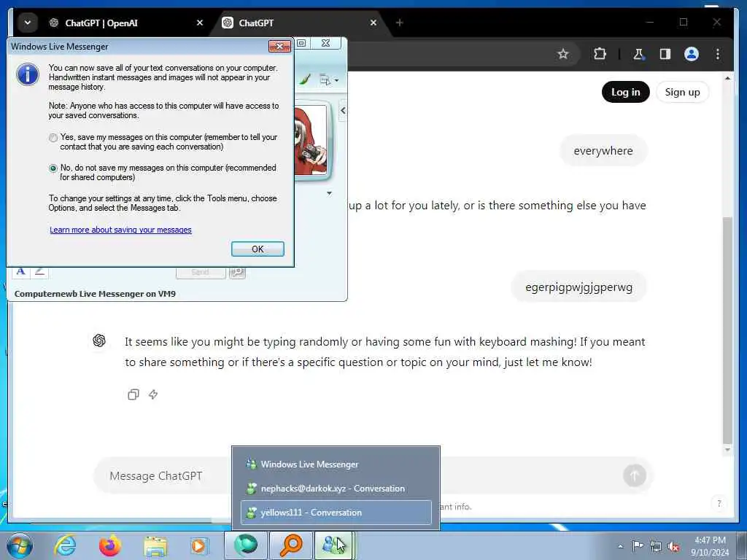
Task: Switch to "ChatGPT | OpenAI" browser tab
Action: pyautogui.click(x=101, y=23)
